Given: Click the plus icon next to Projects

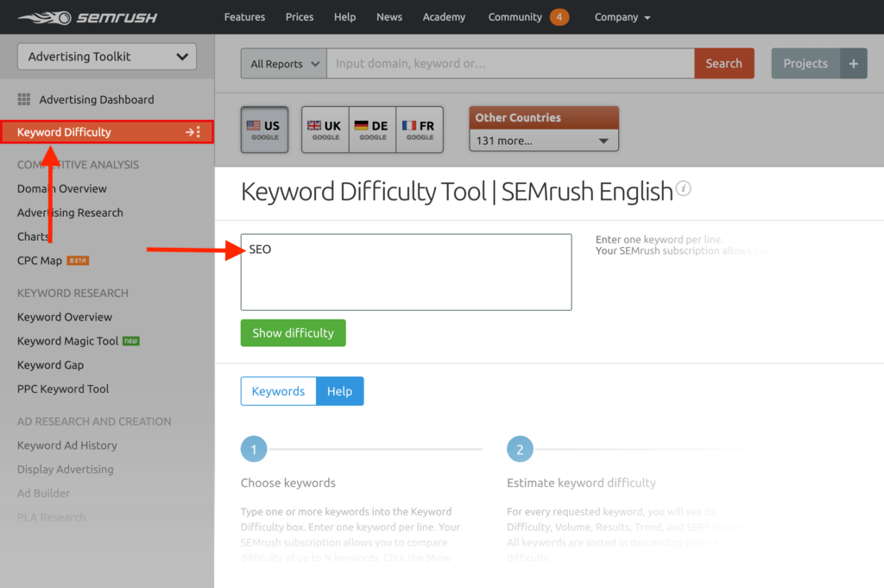Looking at the screenshot, I should 853,63.
